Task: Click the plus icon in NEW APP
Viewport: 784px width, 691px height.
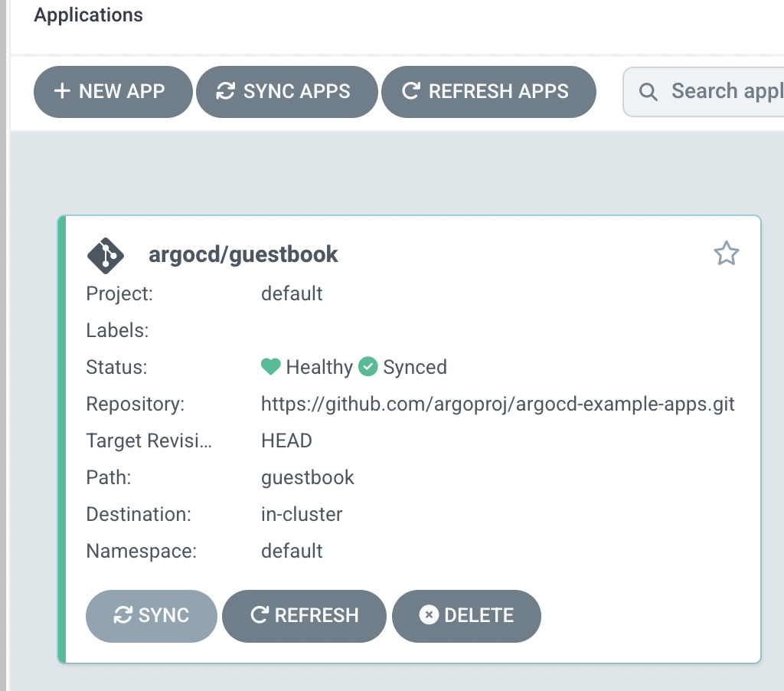Action: [x=62, y=91]
